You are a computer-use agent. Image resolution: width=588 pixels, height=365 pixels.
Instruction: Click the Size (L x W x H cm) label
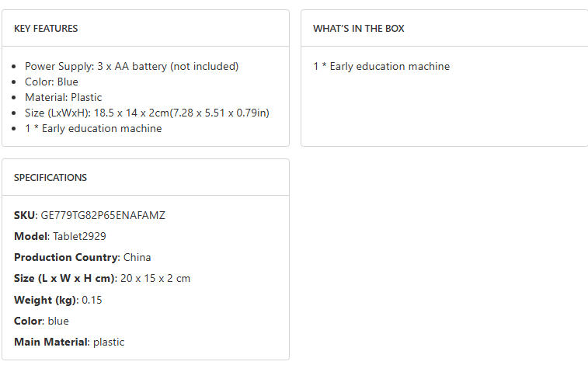click(x=64, y=278)
